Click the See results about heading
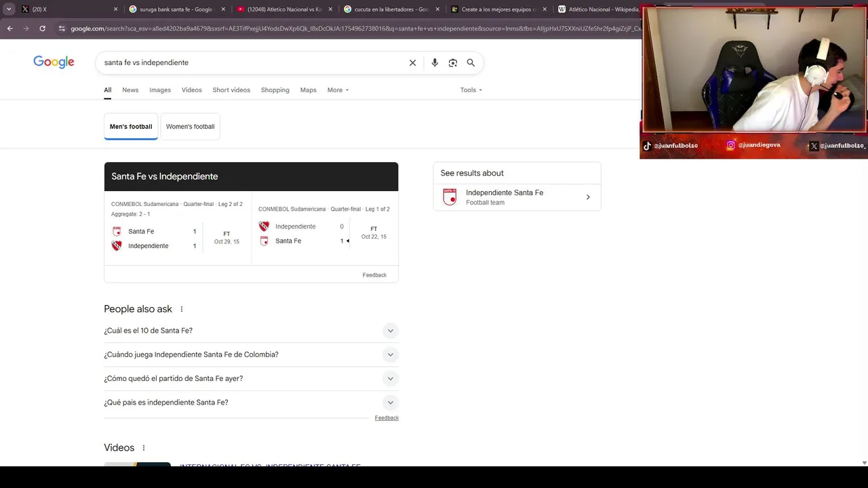The width and height of the screenshot is (868, 488). point(472,173)
